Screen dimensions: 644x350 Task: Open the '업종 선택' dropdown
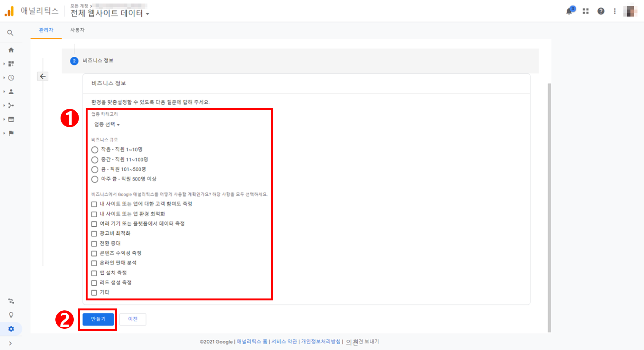107,125
